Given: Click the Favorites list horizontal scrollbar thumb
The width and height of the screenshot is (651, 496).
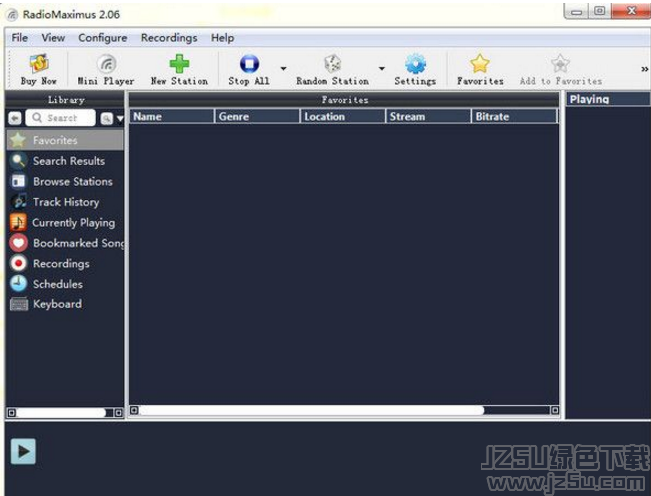Looking at the screenshot, I should coord(312,410).
